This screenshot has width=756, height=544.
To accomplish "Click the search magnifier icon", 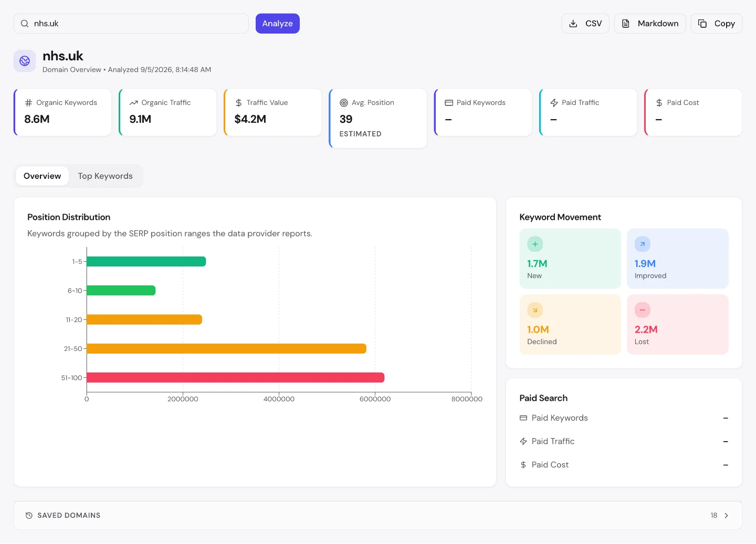I will point(25,24).
